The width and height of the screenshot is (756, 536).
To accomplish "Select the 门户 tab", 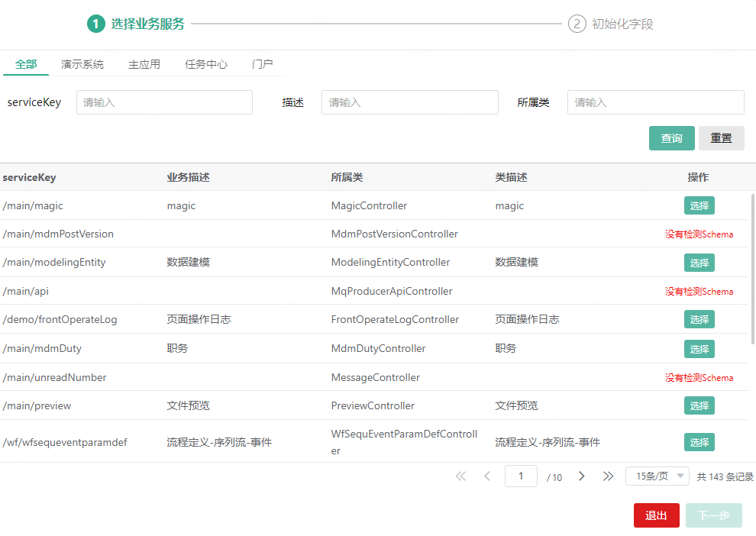I will coord(262,64).
